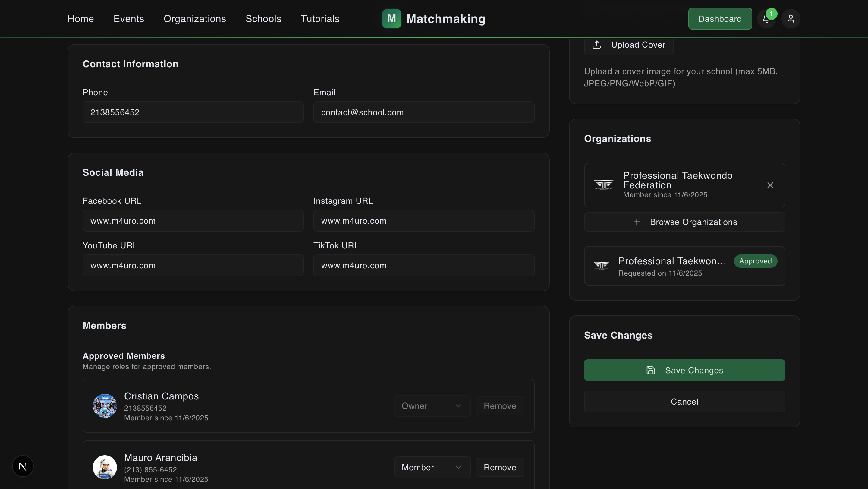
Task: Open Mauro Arancibia's Member role dropdown
Action: pos(432,467)
